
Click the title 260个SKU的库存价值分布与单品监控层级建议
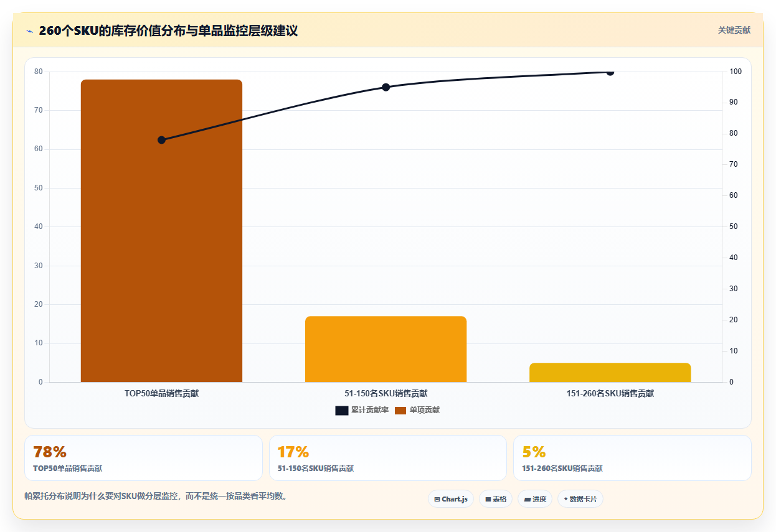click(168, 30)
